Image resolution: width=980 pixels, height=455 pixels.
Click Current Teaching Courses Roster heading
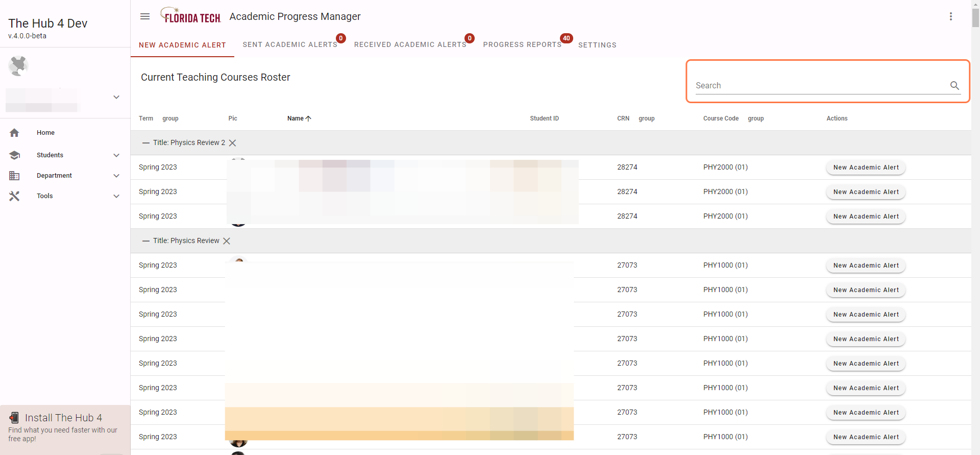point(215,77)
